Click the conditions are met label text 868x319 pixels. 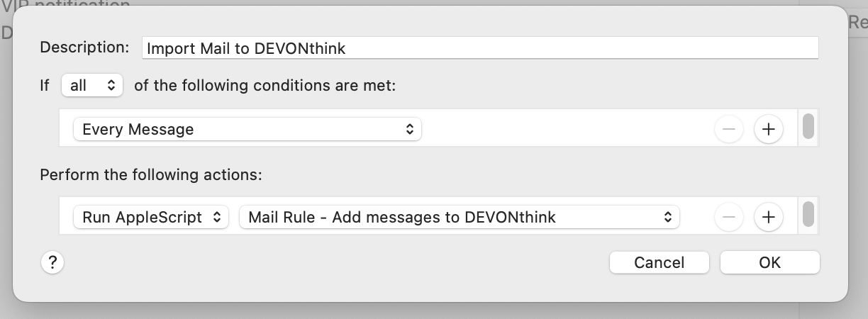click(x=265, y=86)
